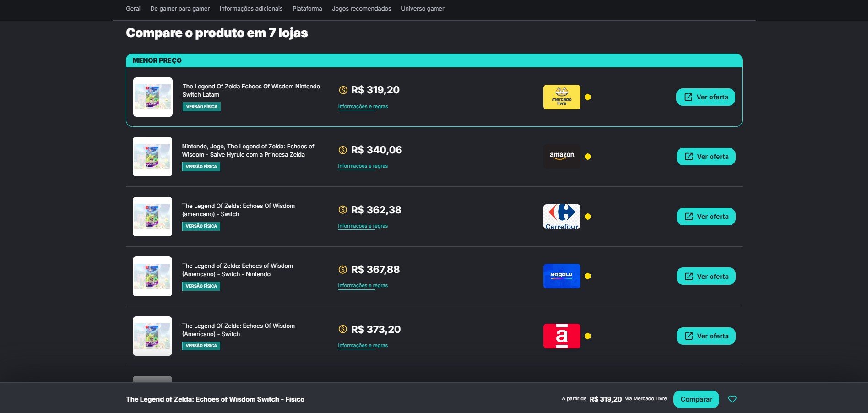Click Versão Física tag in Amazon row
The width and height of the screenshot is (868, 413).
[201, 167]
